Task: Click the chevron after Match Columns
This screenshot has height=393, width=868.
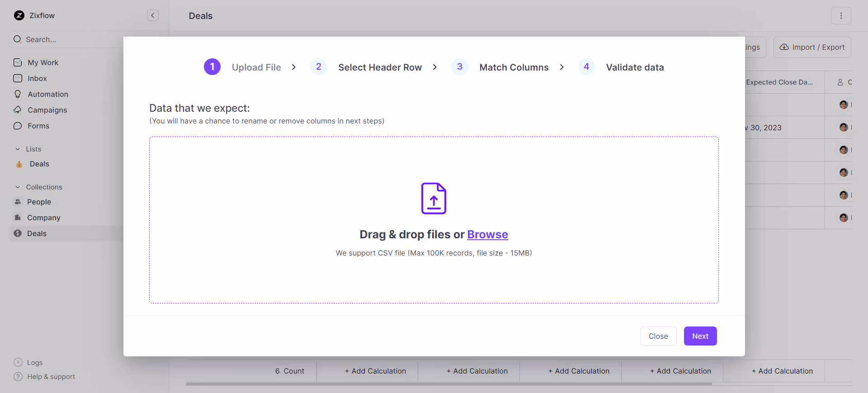Action: [x=562, y=67]
